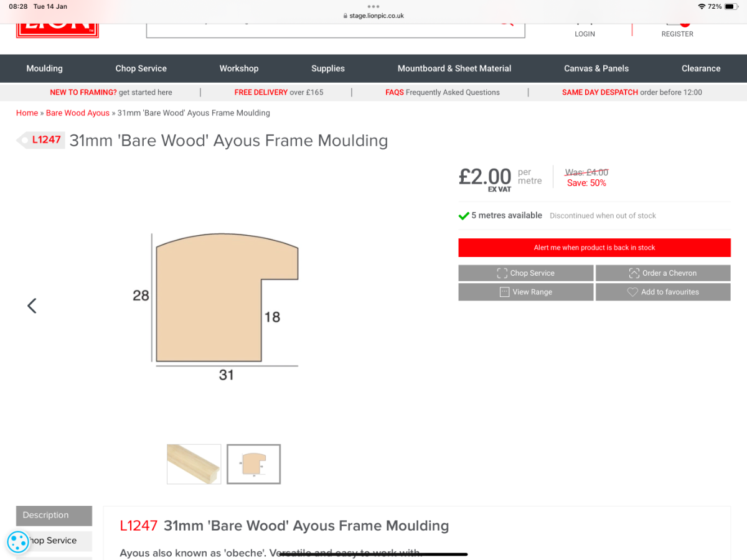Open the Moulding menu
Image resolution: width=747 pixels, height=560 pixels.
(44, 68)
